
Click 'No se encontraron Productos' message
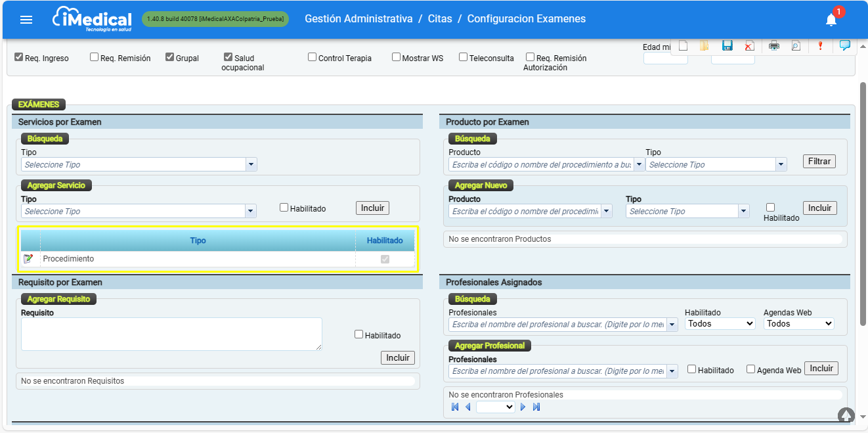(500, 239)
